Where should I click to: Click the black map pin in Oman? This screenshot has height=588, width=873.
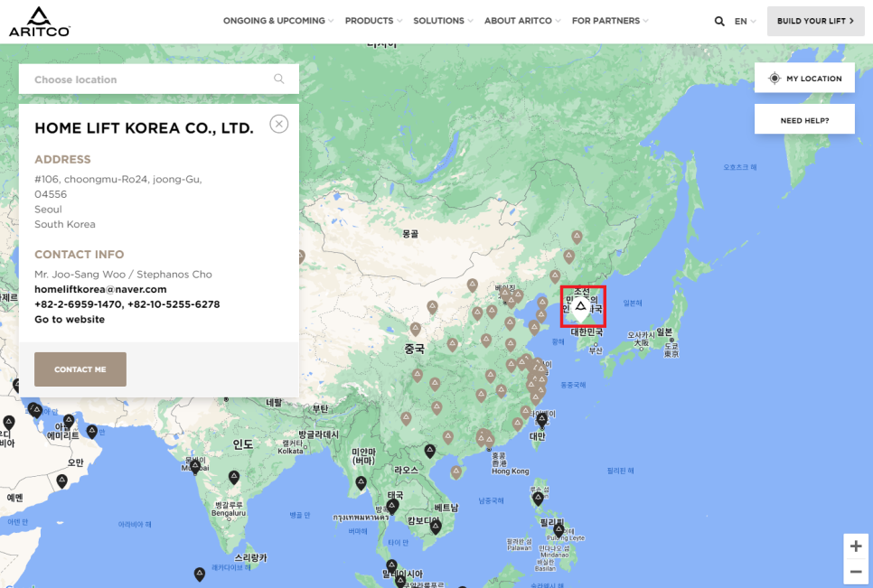click(x=61, y=481)
